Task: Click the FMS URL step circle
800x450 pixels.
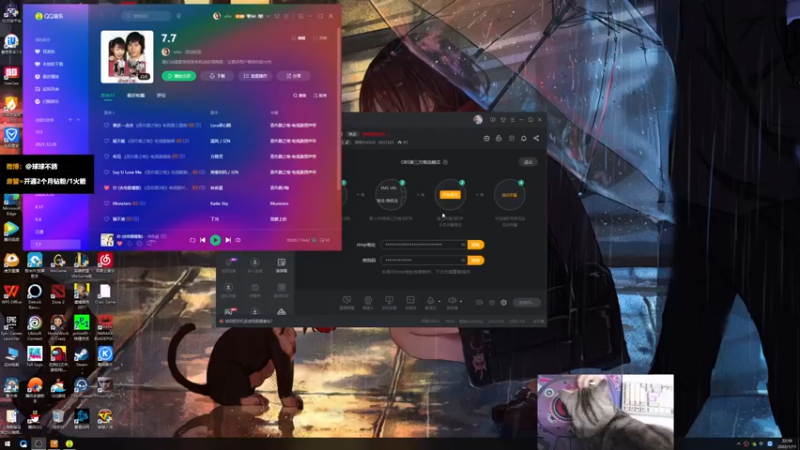Action: (390, 194)
